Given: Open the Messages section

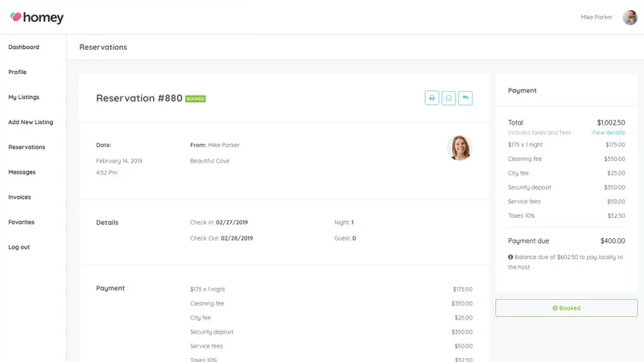Looking at the screenshot, I should point(22,172).
